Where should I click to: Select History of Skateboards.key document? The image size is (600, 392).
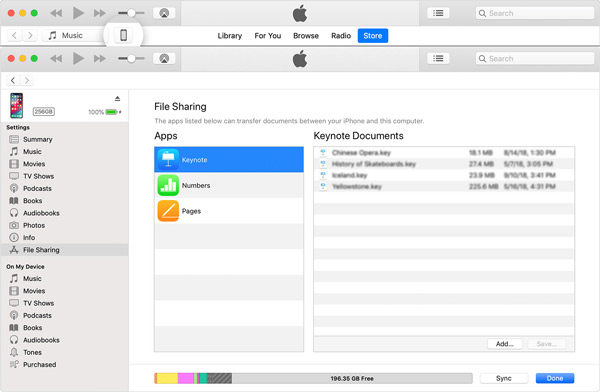coord(444,164)
